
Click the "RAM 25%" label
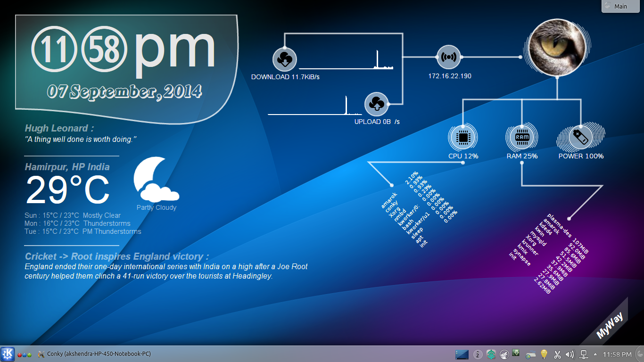pos(522,156)
